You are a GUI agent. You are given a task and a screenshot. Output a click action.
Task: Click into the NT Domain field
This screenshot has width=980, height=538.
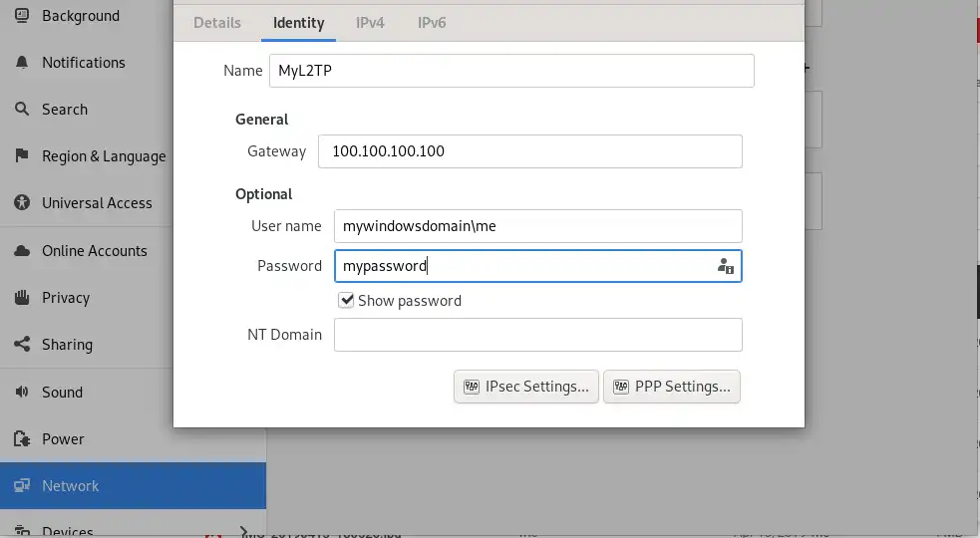tap(538, 335)
